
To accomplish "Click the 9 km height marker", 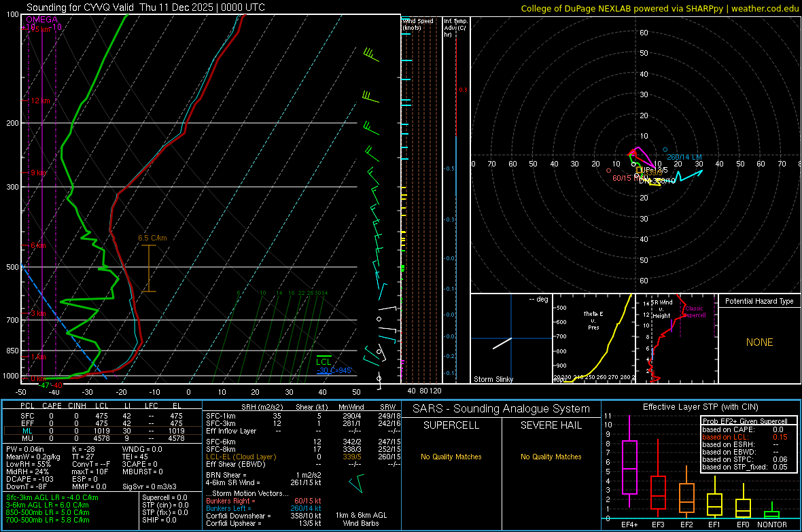I will (38, 173).
